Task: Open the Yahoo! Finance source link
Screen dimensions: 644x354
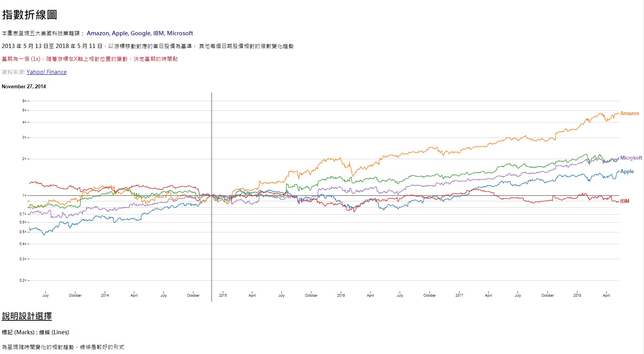Action: [47, 72]
